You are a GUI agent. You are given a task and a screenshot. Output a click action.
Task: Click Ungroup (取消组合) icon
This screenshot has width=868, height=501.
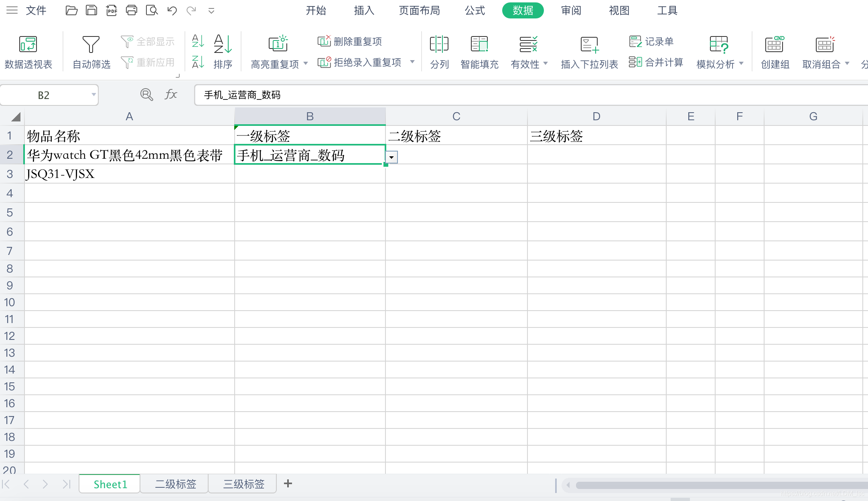tap(825, 44)
